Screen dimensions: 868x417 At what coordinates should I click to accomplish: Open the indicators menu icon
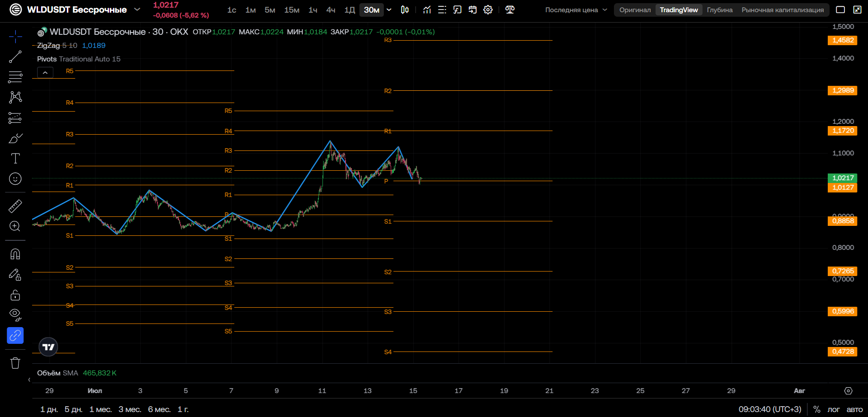pyautogui.click(x=427, y=10)
